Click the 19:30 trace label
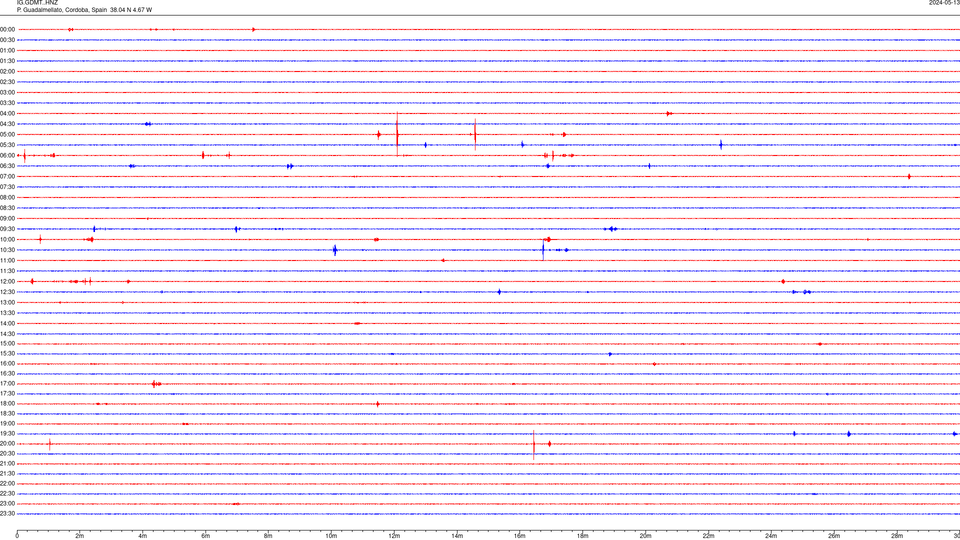 tap(7, 433)
